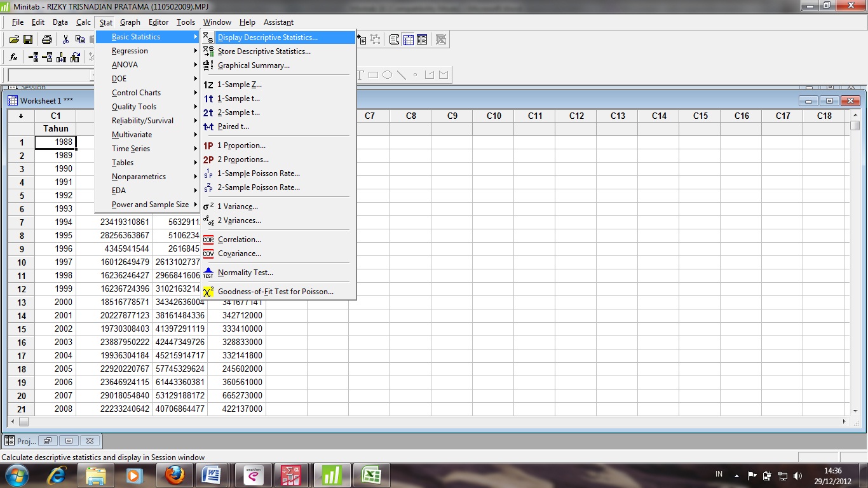The height and width of the screenshot is (488, 868).
Task: Restore the minimized Project Manager window
Action: coord(48,440)
